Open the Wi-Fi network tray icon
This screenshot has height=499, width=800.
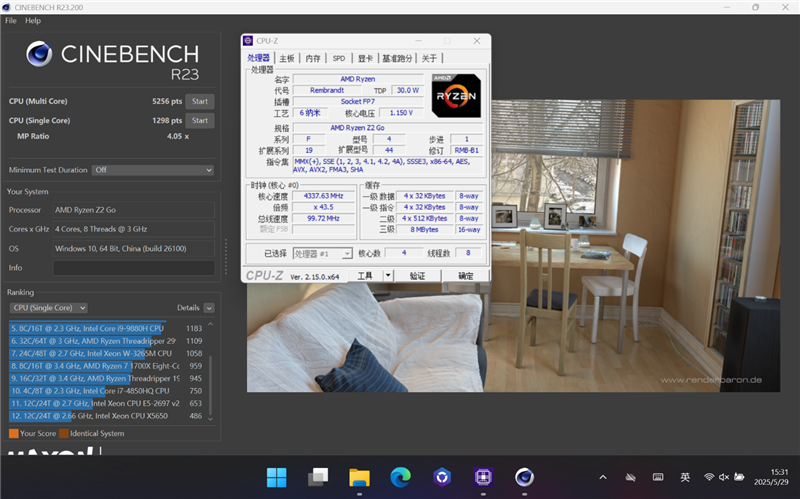(709, 478)
